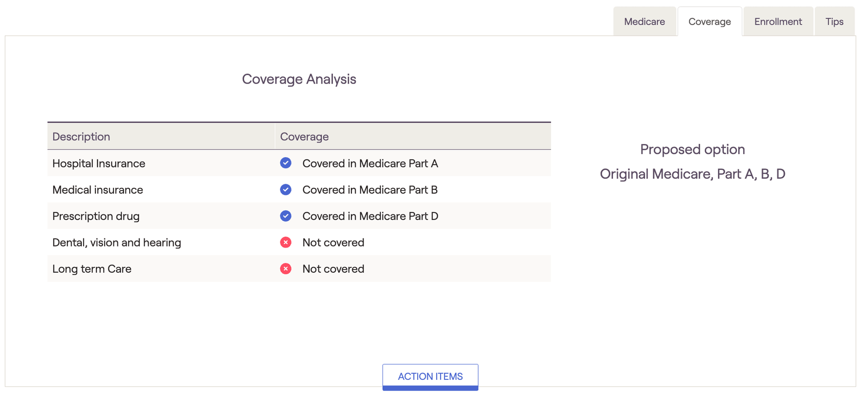Image resolution: width=868 pixels, height=396 pixels.
Task: Click 'Original Medicare, Part A, B, D' text
Action: [692, 174]
